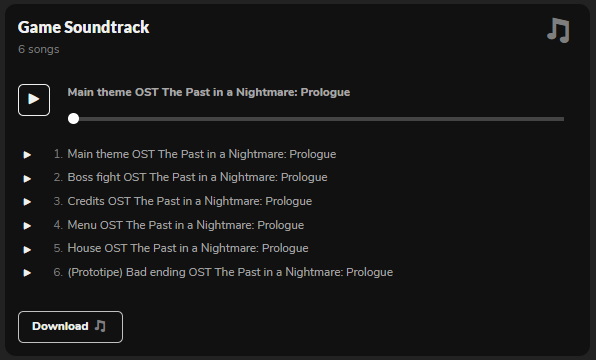Viewport: 596px width, 360px height.
Task: Click the music note inside Download button
Action: tap(100, 326)
